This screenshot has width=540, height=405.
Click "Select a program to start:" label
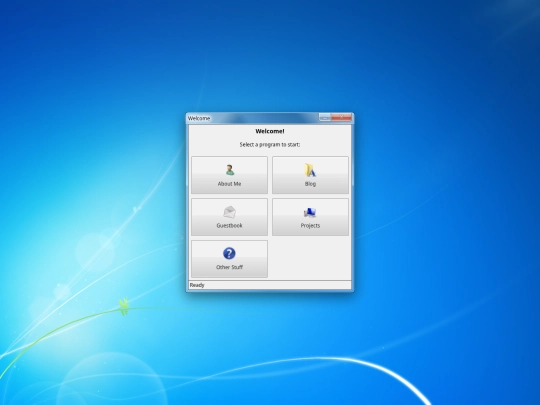click(270, 145)
